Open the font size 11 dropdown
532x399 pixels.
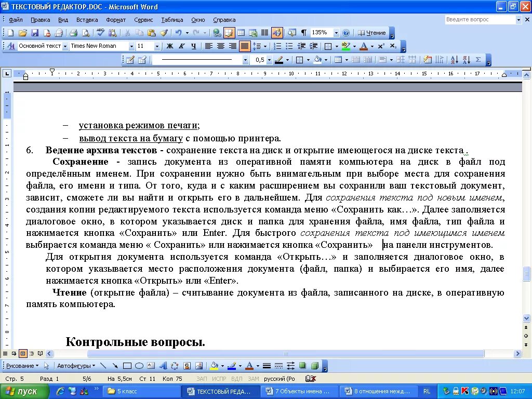157,46
